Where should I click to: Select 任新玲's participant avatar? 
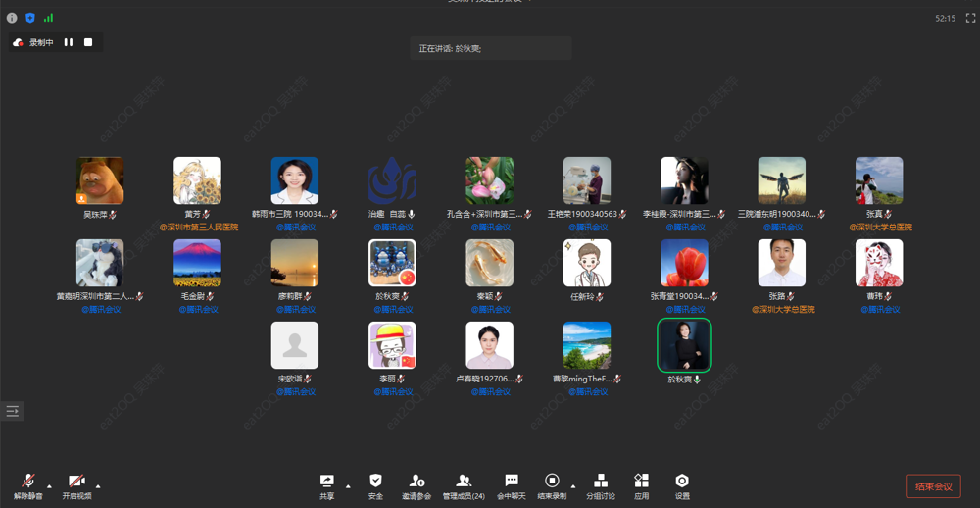(587, 263)
